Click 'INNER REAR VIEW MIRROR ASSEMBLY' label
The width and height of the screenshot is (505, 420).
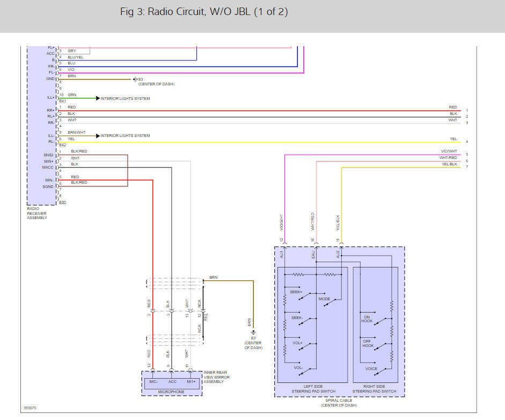point(216,377)
